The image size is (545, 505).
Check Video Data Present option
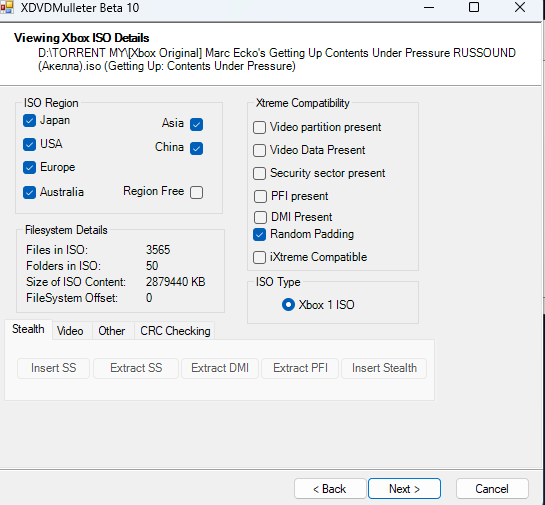tap(259, 150)
